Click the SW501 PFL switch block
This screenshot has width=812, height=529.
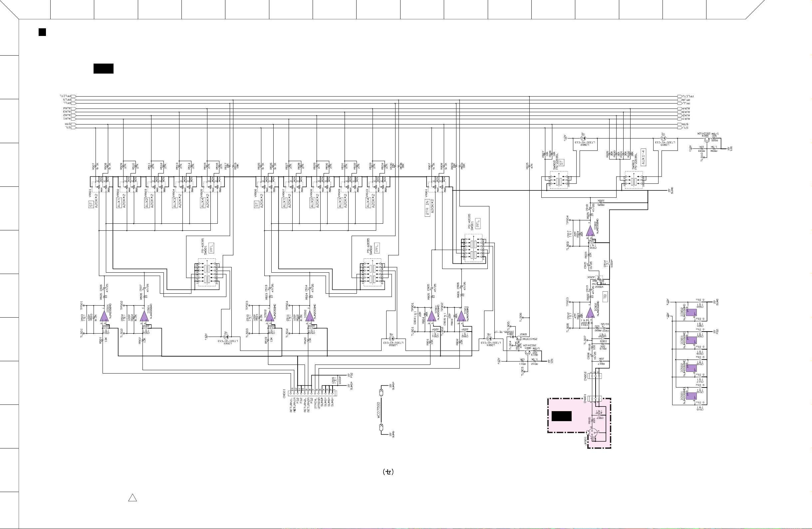(207, 273)
